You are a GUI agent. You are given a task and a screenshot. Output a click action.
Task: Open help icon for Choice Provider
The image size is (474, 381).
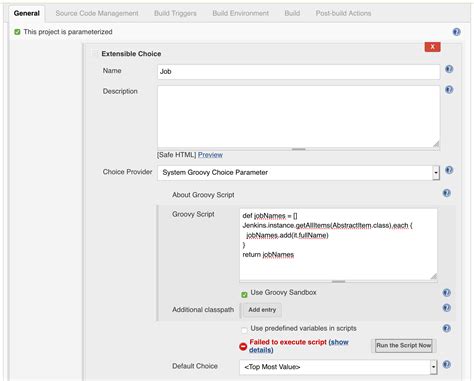[x=449, y=170]
